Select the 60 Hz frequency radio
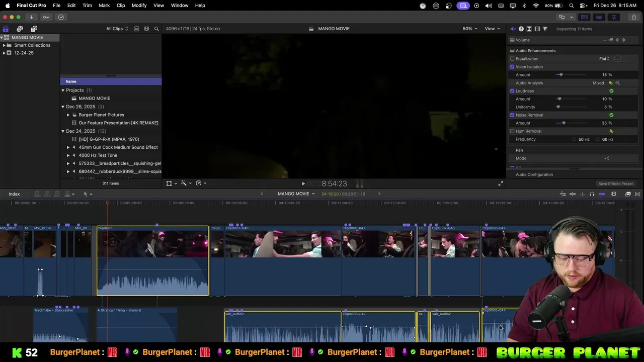The image size is (644, 362). coord(598,139)
